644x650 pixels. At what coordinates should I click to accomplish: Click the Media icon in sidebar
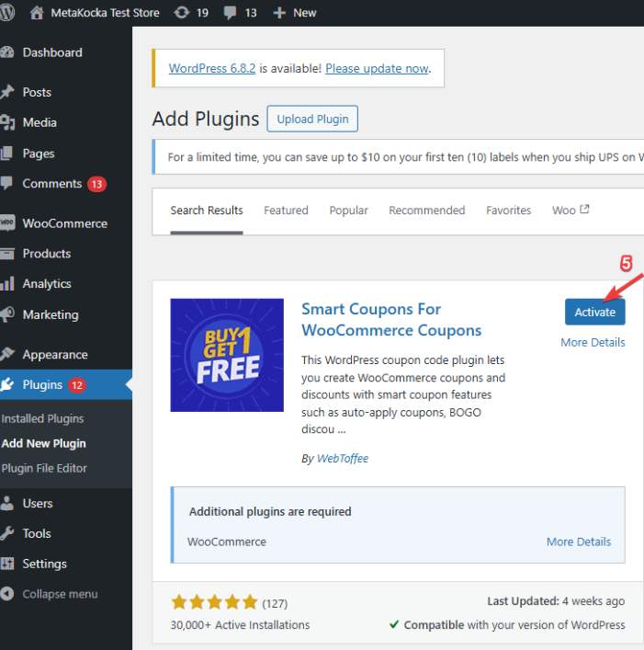coord(7,122)
